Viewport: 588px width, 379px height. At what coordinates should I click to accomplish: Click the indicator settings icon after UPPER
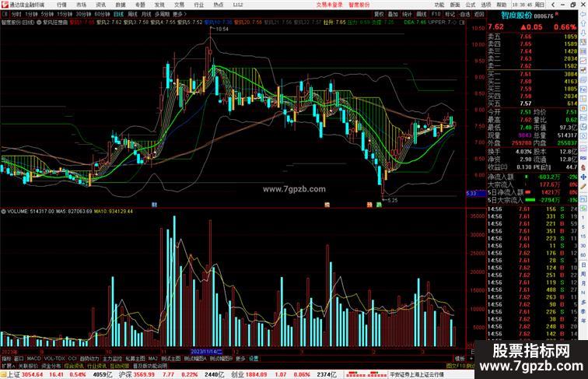pyautogui.click(x=455, y=23)
